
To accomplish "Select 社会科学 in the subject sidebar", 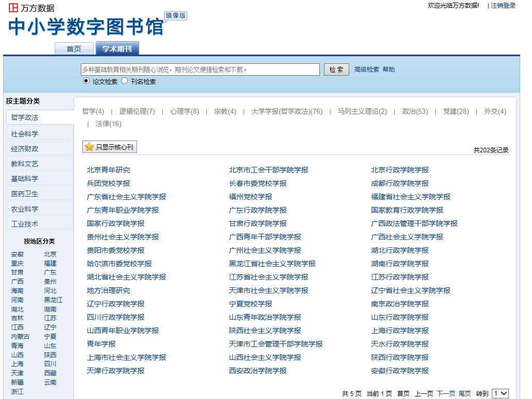I will pyautogui.click(x=25, y=134).
